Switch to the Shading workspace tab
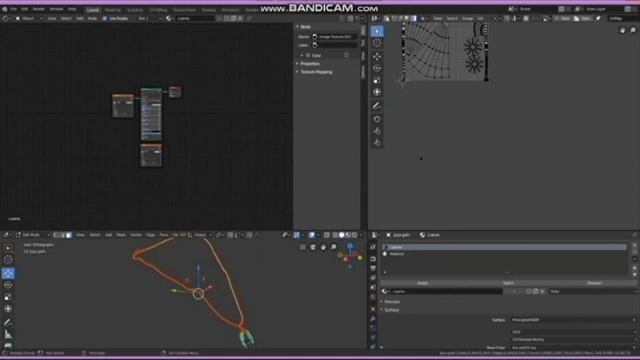 click(209, 10)
